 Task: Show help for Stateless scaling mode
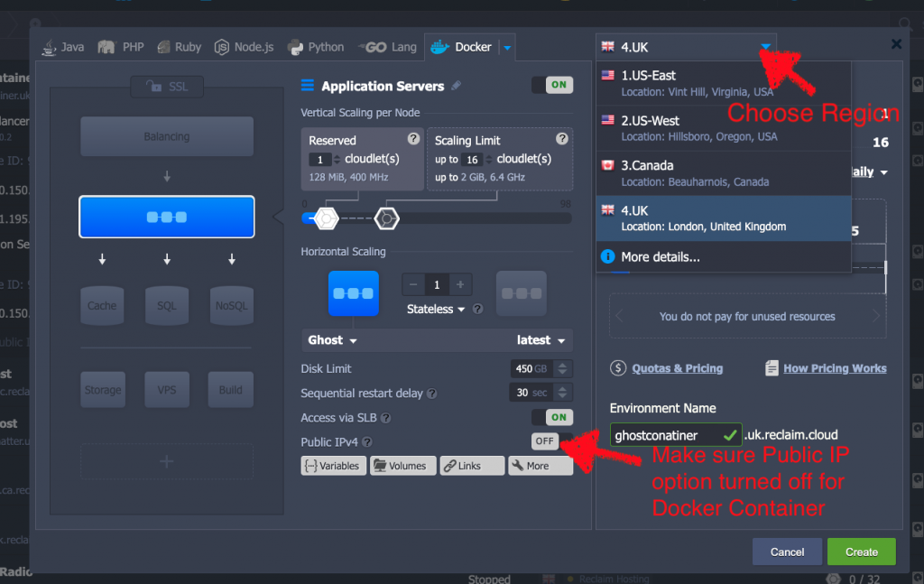[478, 309]
